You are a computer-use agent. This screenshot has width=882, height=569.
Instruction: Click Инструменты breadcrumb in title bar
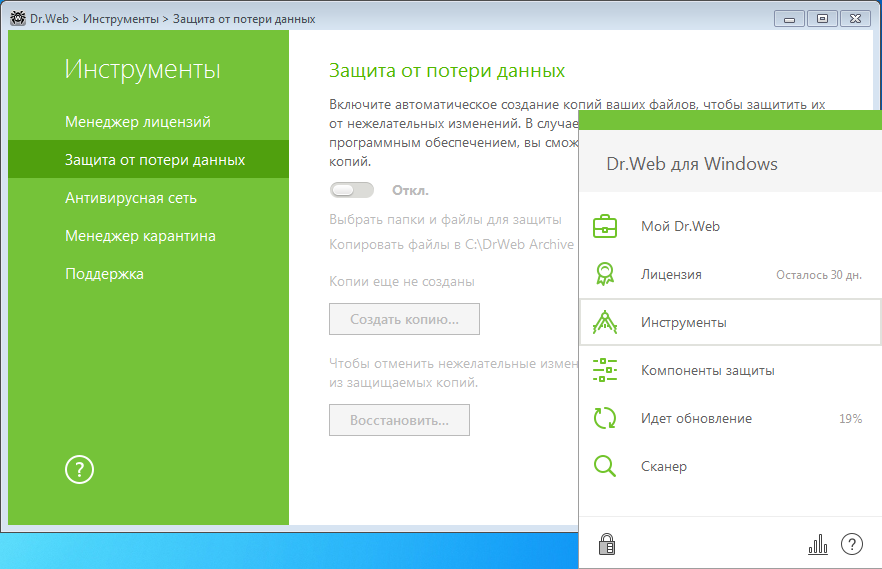coord(121,19)
